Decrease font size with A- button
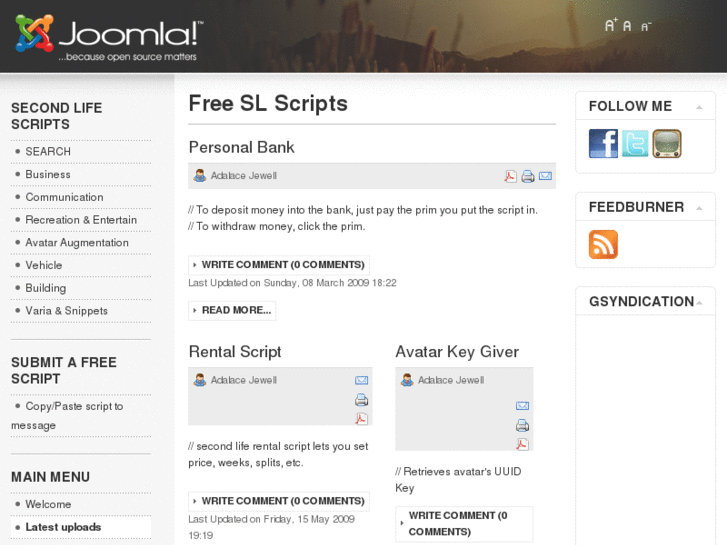 [x=646, y=27]
